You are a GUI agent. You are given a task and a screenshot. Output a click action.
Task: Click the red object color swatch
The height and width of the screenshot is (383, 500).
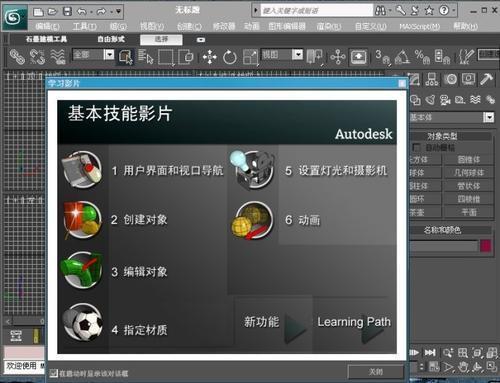486,246
